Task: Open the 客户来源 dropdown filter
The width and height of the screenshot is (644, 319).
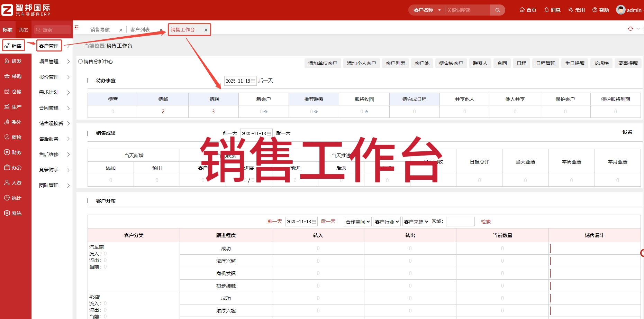Action: (x=416, y=222)
